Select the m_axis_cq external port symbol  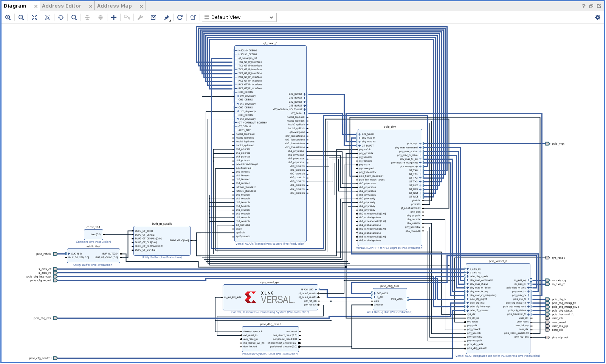click(548, 281)
